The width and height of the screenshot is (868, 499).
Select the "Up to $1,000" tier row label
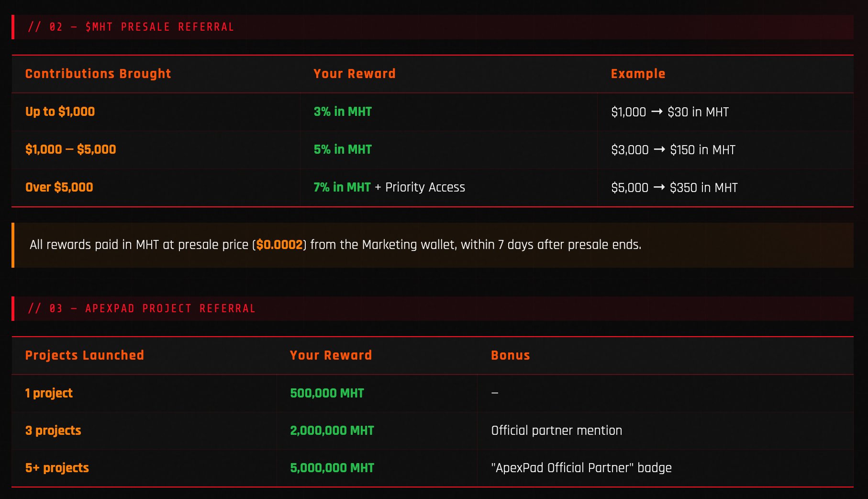pos(60,112)
